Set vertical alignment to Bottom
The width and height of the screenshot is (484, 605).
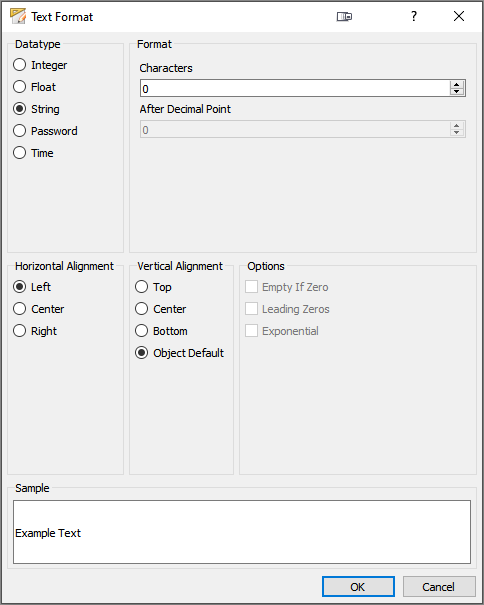161,331
